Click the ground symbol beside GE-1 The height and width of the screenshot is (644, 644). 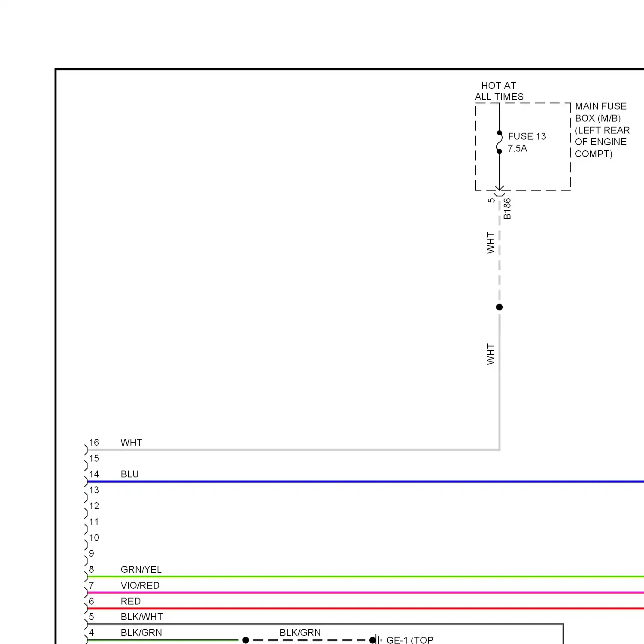[x=378, y=640]
